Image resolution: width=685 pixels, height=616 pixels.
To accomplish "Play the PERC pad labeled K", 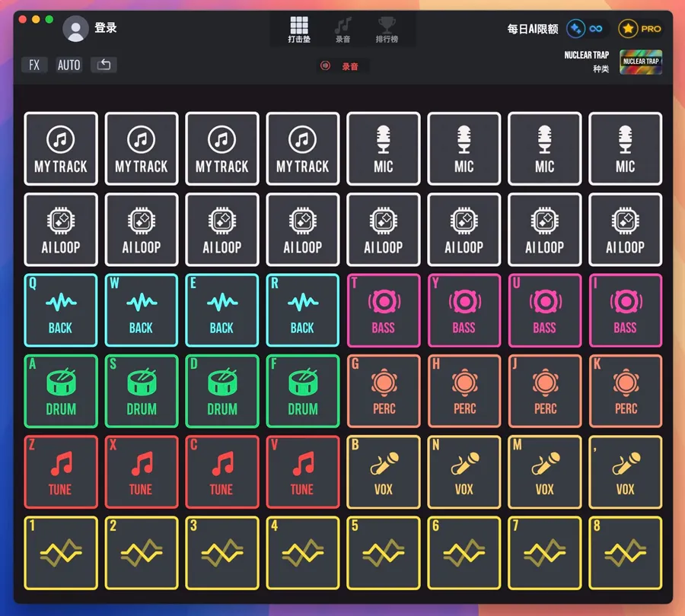I will pos(625,391).
